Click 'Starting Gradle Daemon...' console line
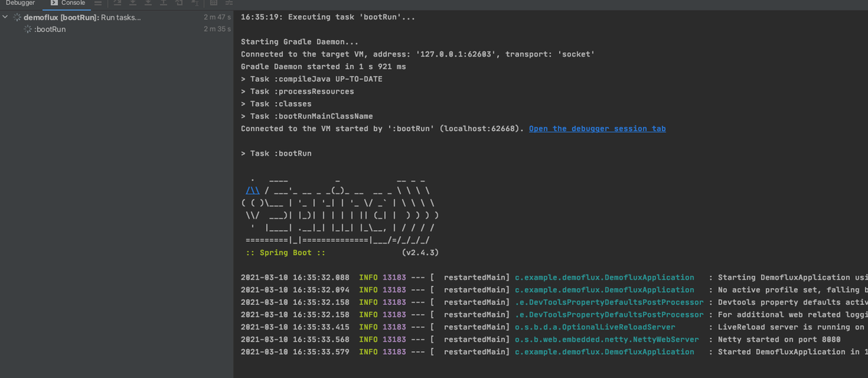Screen dimensions: 868x378 [299, 42]
